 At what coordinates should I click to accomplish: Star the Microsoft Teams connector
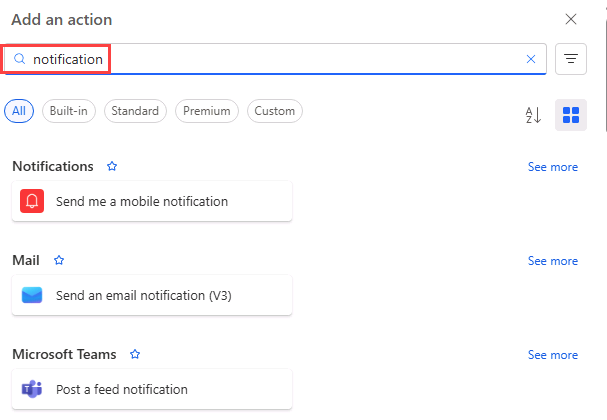(135, 355)
